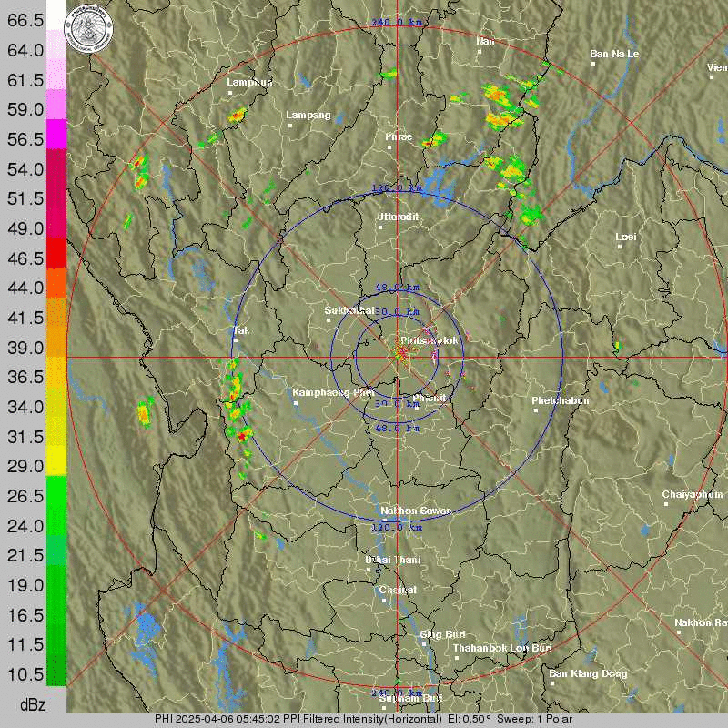Click the upper 120.0 km ring label

(x=397, y=188)
